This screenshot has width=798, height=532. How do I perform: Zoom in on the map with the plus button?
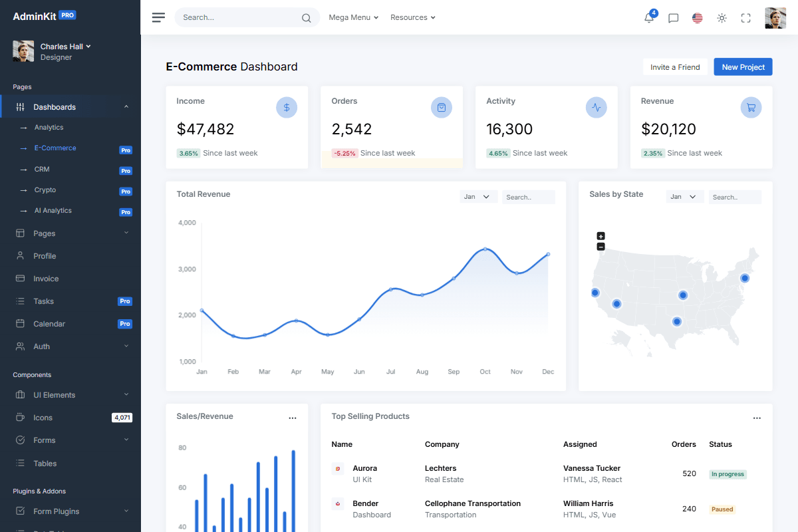pyautogui.click(x=600, y=236)
